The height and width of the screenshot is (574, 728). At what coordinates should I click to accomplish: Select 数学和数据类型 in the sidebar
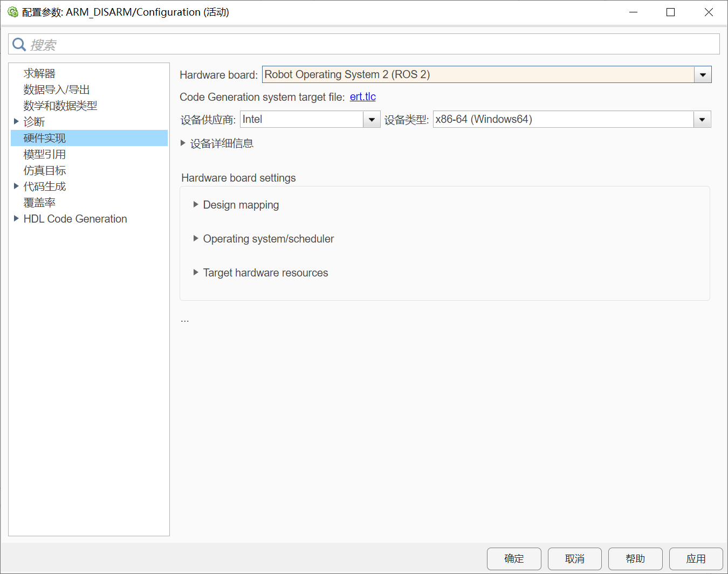(60, 106)
